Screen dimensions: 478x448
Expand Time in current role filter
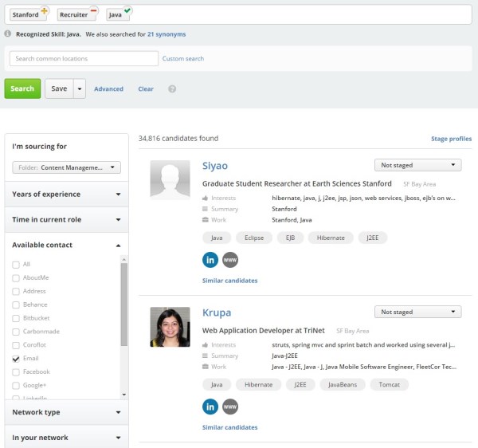point(66,219)
